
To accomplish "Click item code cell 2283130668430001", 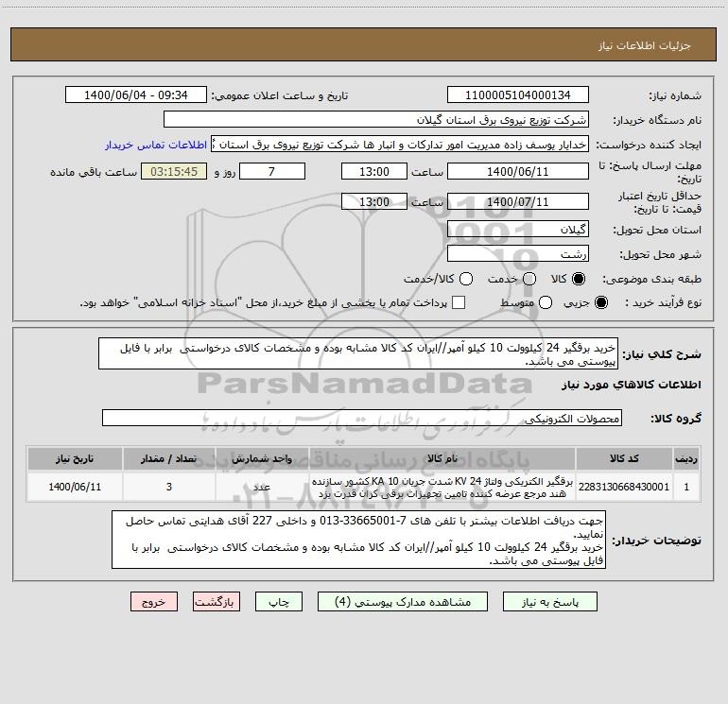I will pos(624,487).
